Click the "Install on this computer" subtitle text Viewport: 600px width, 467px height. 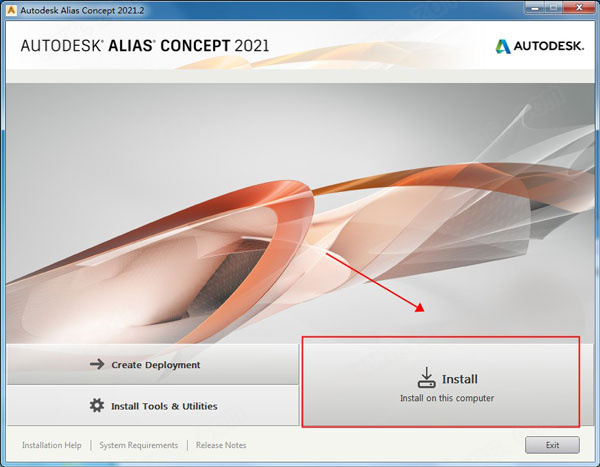coord(447,398)
